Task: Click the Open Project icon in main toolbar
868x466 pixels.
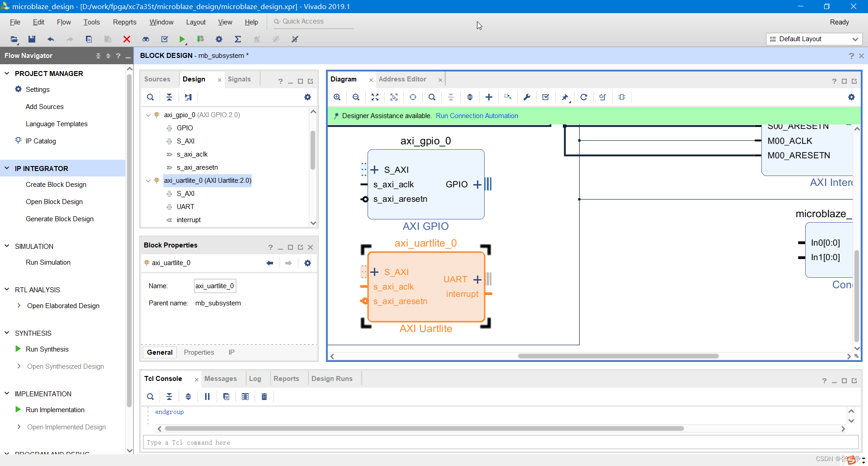Action: point(14,39)
